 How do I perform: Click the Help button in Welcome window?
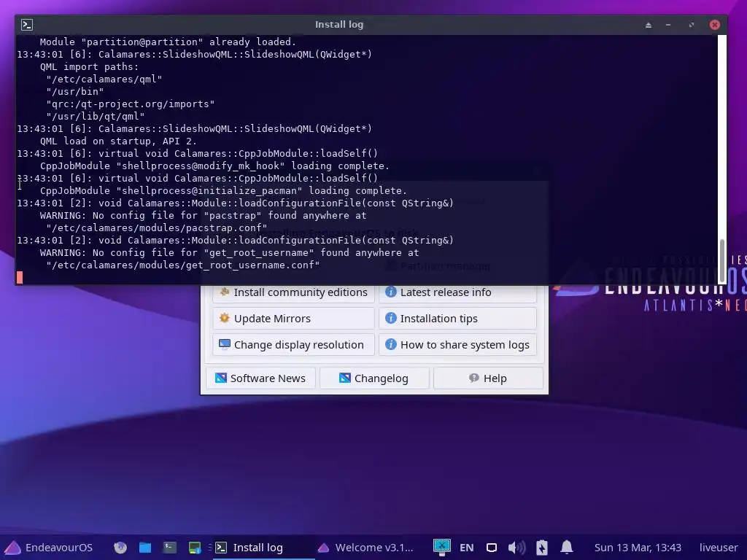click(488, 378)
